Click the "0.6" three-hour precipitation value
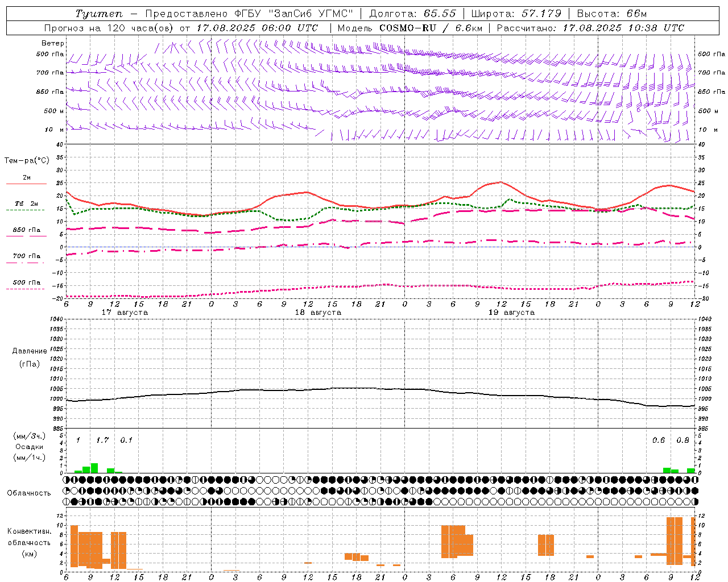 [659, 440]
